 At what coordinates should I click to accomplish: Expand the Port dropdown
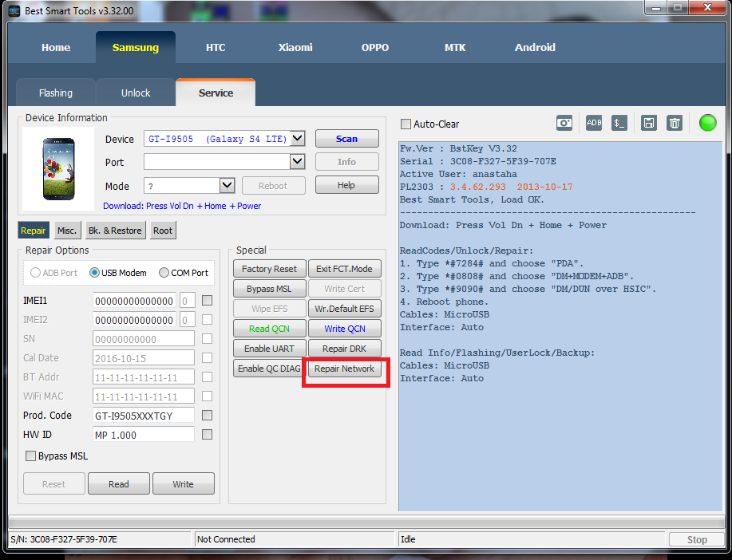pyautogui.click(x=298, y=162)
